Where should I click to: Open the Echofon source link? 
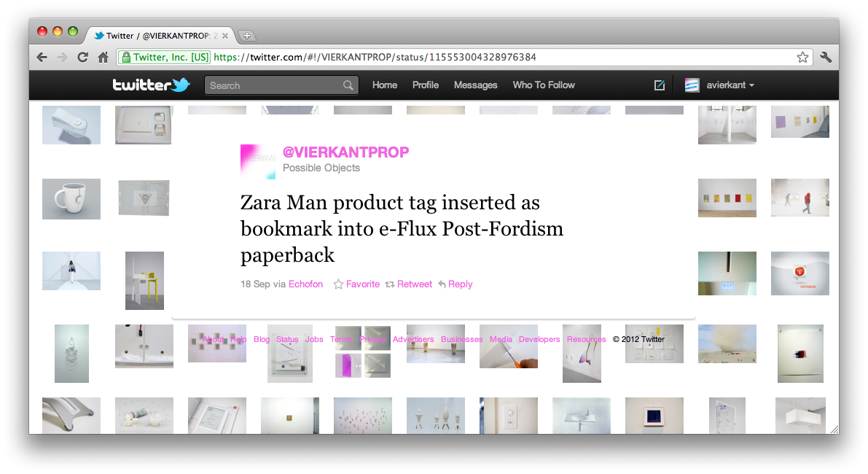click(x=305, y=284)
